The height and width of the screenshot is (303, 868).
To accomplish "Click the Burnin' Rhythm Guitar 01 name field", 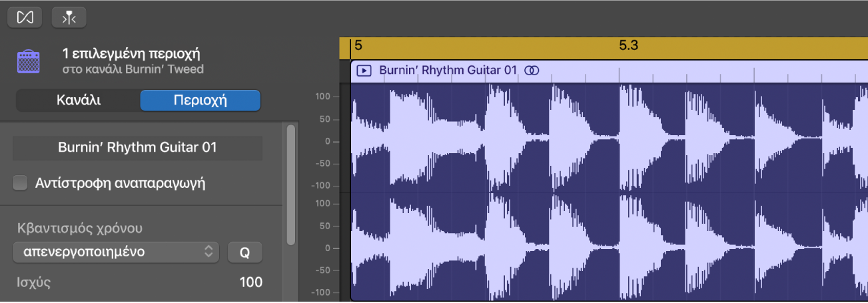I will [x=137, y=148].
